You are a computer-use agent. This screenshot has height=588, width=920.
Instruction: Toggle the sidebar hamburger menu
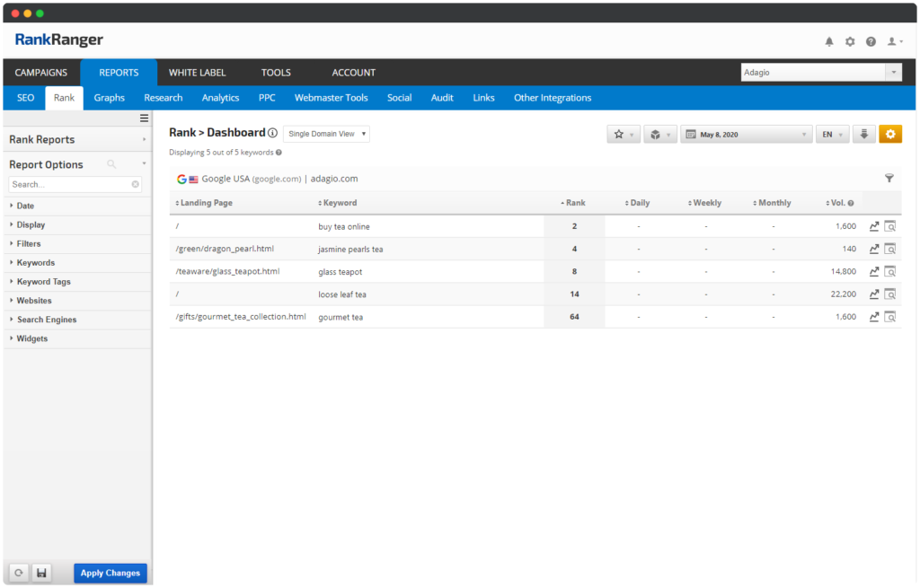coord(144,118)
